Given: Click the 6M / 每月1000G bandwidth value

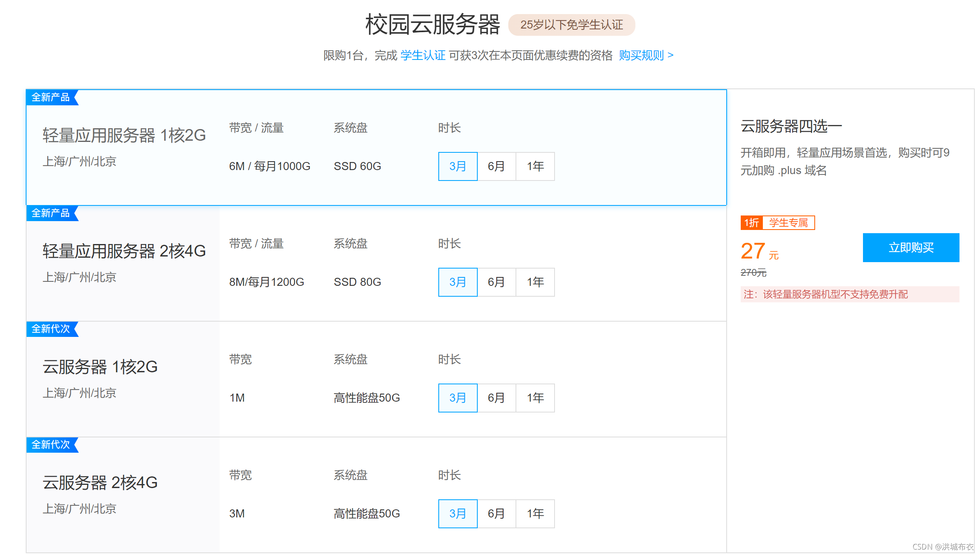Looking at the screenshot, I should 269,166.
